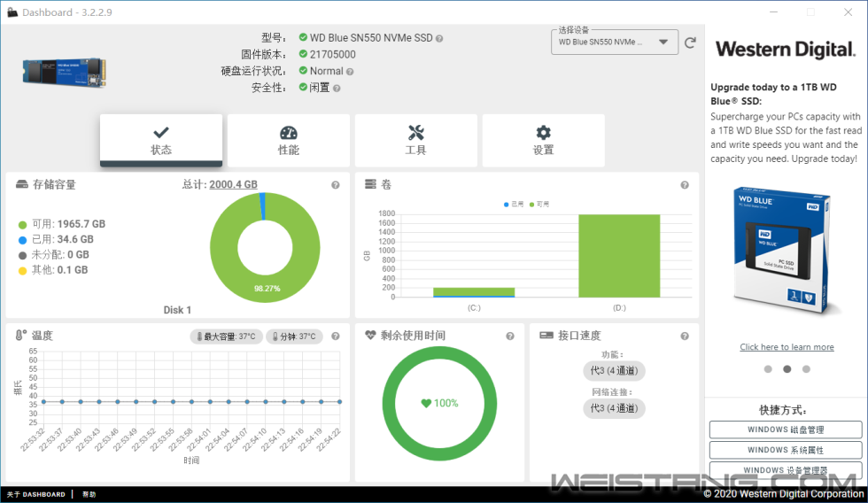
Task: Select the first ad carousel dot
Action: (768, 369)
